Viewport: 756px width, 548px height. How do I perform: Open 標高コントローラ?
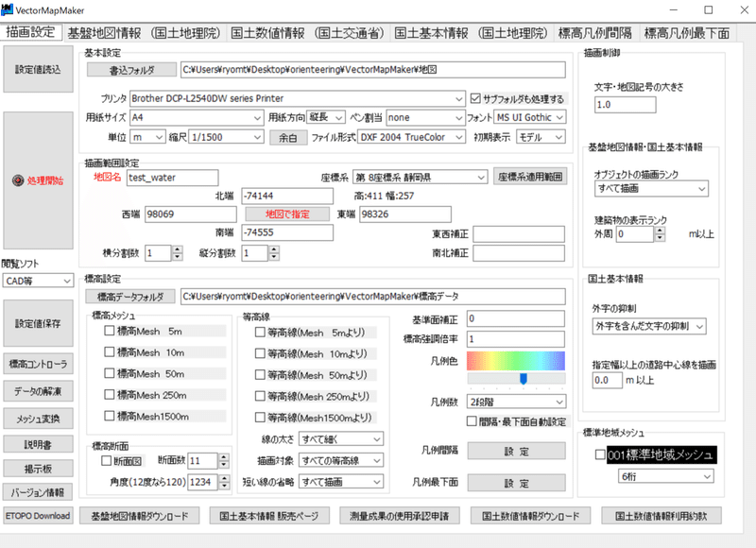38,364
